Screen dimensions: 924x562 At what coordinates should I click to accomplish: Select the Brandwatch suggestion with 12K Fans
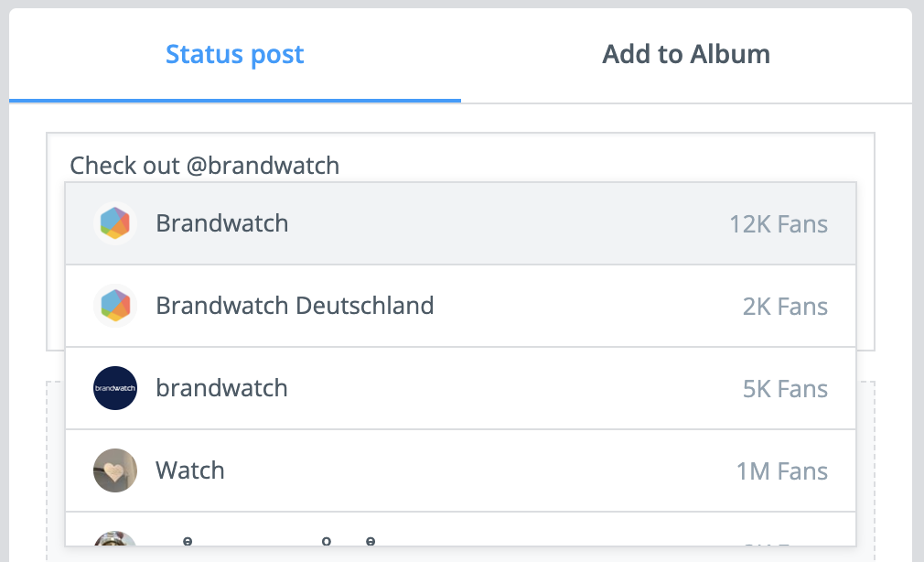tap(460, 223)
